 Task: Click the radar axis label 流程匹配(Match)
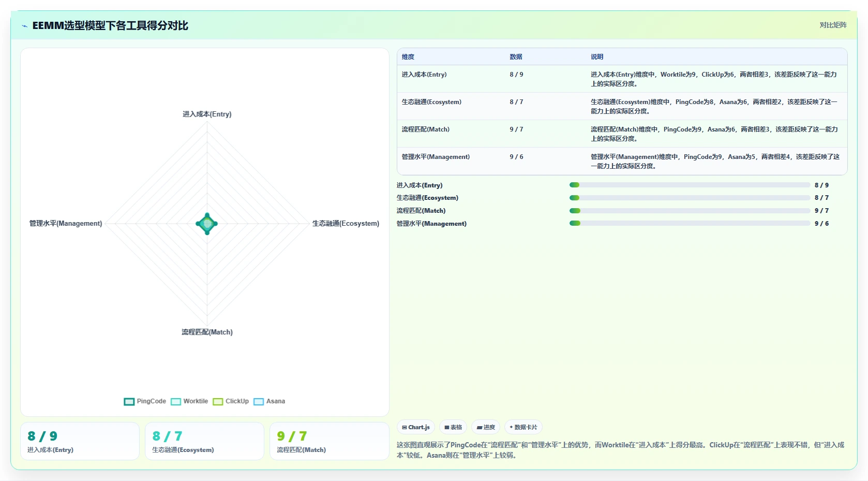pyautogui.click(x=207, y=332)
